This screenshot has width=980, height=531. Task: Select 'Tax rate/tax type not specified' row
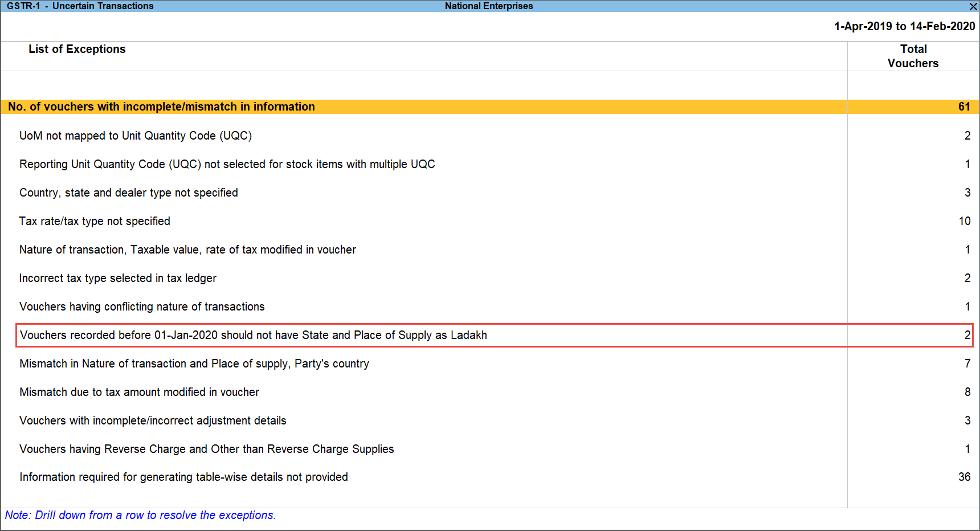click(490, 221)
